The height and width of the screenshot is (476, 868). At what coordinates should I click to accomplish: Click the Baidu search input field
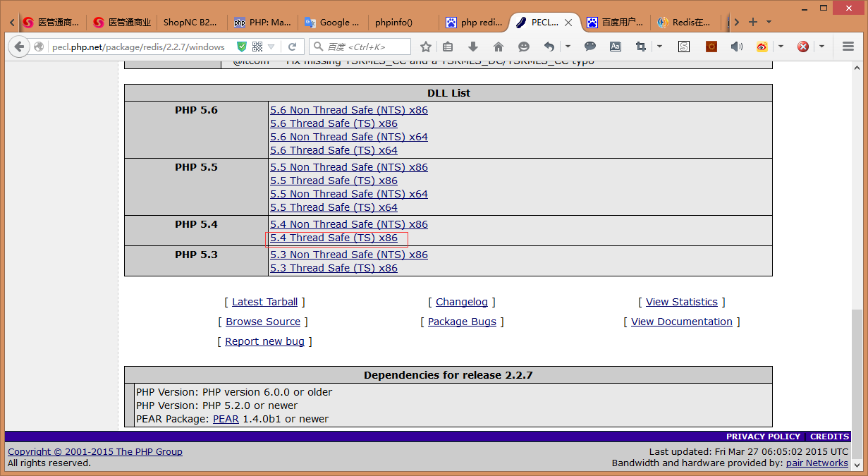click(365, 47)
